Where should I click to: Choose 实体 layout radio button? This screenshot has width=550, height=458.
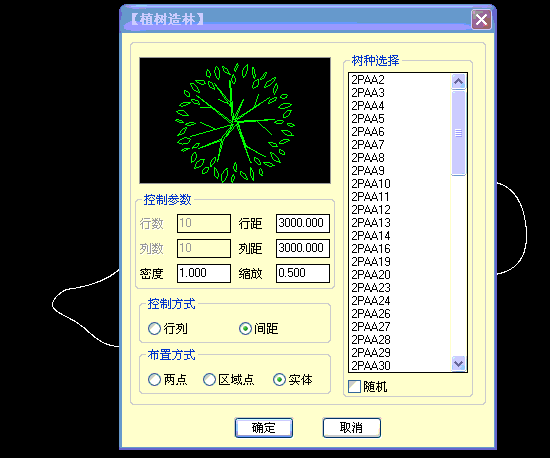(x=279, y=380)
